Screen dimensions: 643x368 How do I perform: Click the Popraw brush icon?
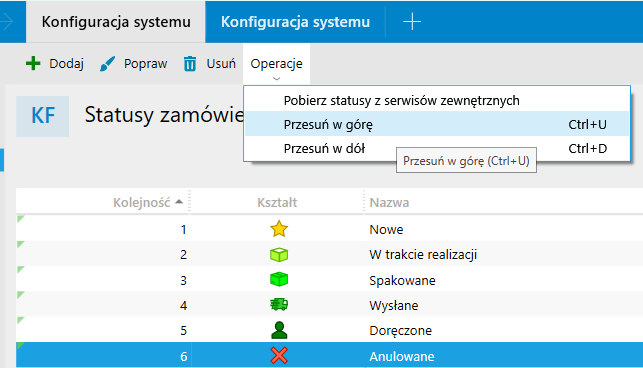pyautogui.click(x=107, y=64)
